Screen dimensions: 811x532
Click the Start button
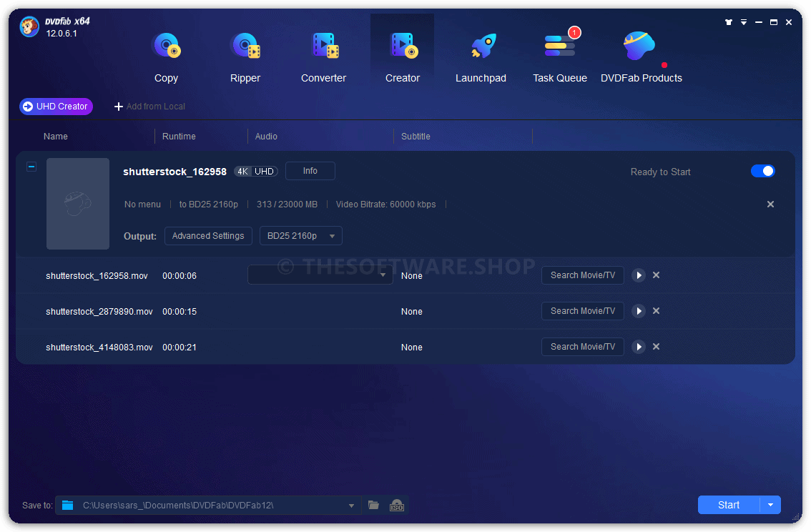729,505
